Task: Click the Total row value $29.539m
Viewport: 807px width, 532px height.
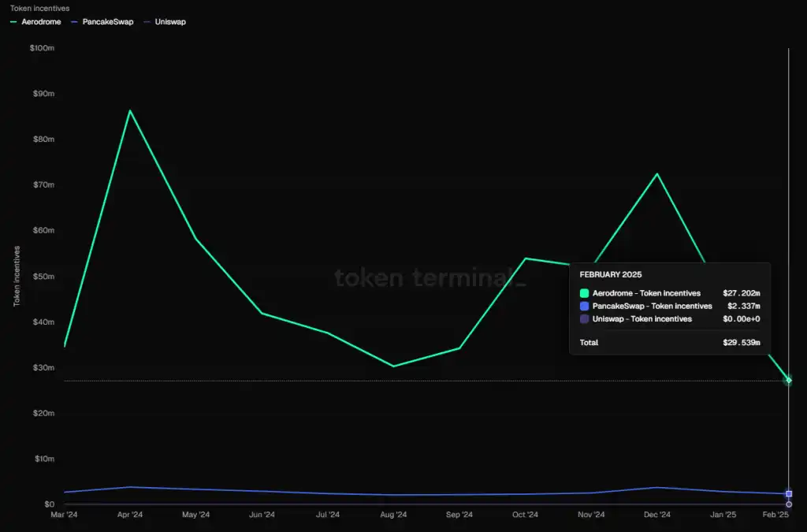Action: [x=741, y=343]
